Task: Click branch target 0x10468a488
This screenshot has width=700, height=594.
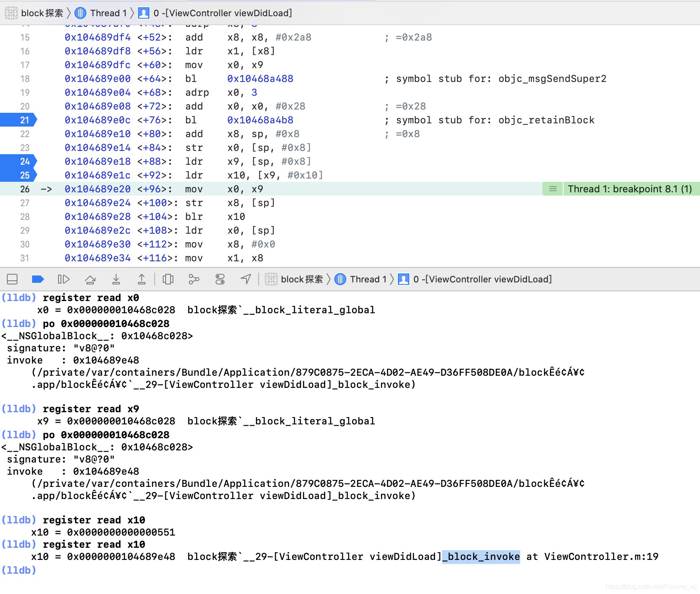Action: pyautogui.click(x=260, y=79)
